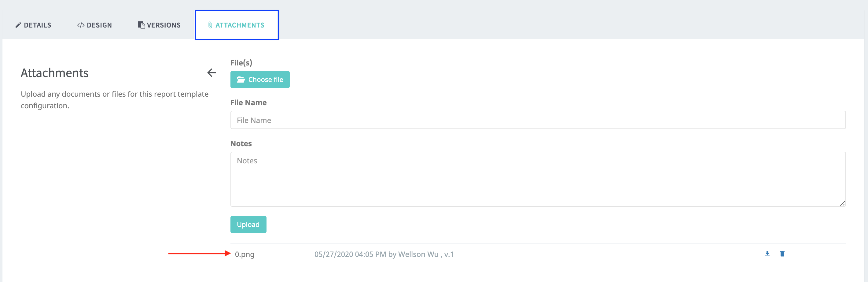868x282 pixels.
Task: Download the 0.png attachment
Action: pyautogui.click(x=767, y=254)
